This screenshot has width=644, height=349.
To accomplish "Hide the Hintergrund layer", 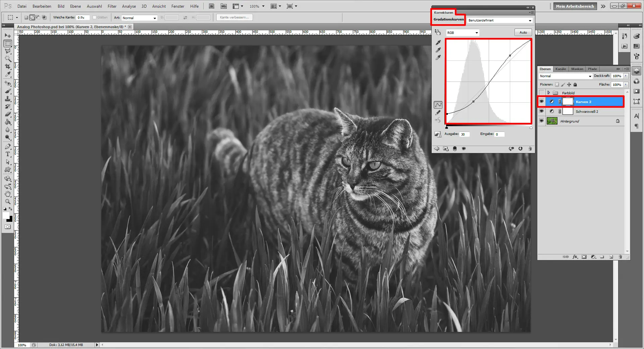I will (541, 121).
